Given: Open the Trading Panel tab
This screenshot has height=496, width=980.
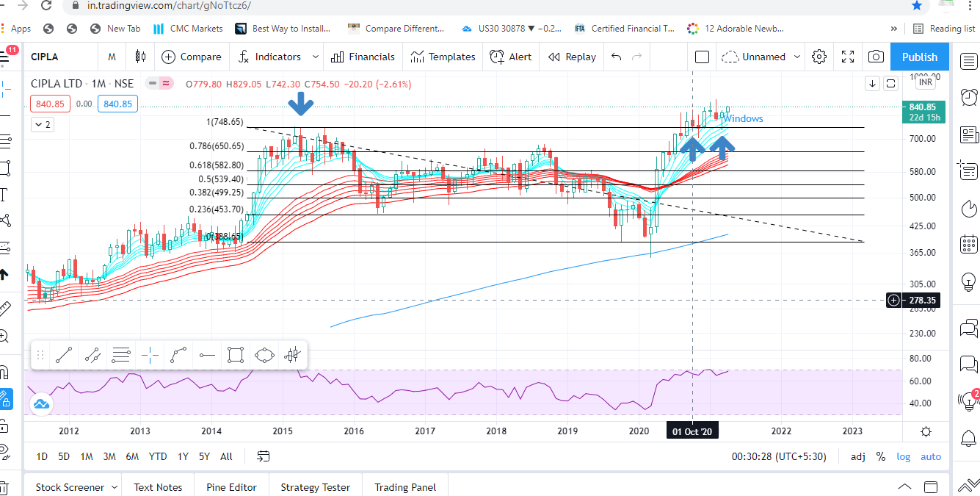Looking at the screenshot, I should 405,486.
